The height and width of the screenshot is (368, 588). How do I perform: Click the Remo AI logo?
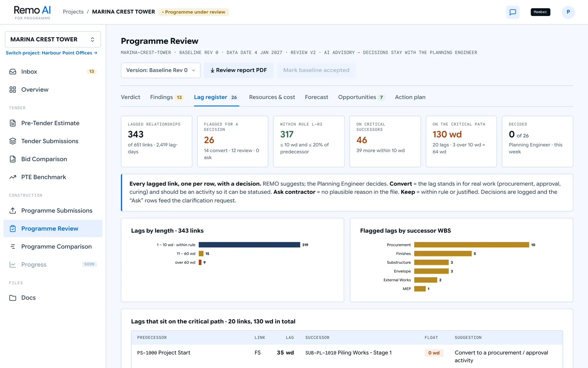point(32,12)
